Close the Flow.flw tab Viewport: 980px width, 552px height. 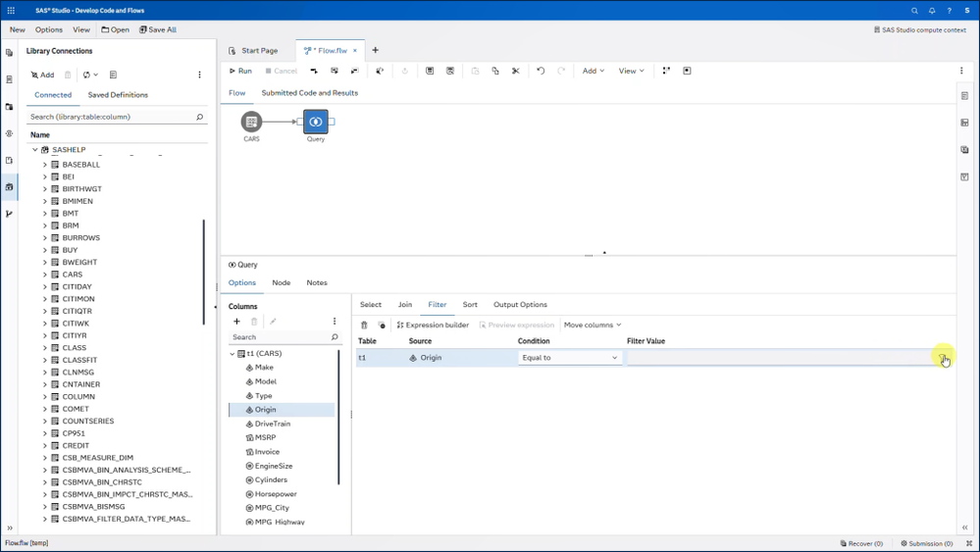pyautogui.click(x=355, y=51)
